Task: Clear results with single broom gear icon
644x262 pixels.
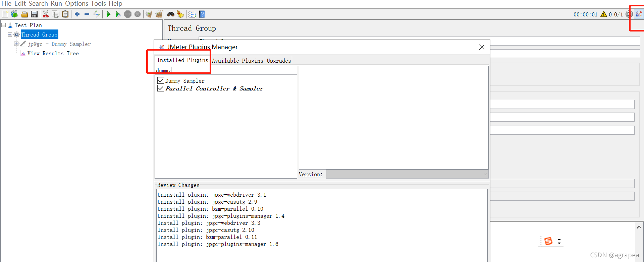Action: pos(149,14)
